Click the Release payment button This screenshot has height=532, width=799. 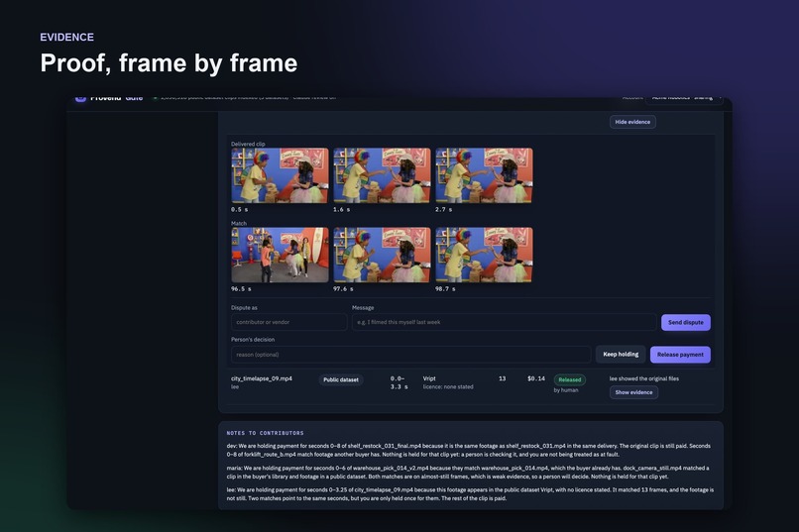pos(680,355)
